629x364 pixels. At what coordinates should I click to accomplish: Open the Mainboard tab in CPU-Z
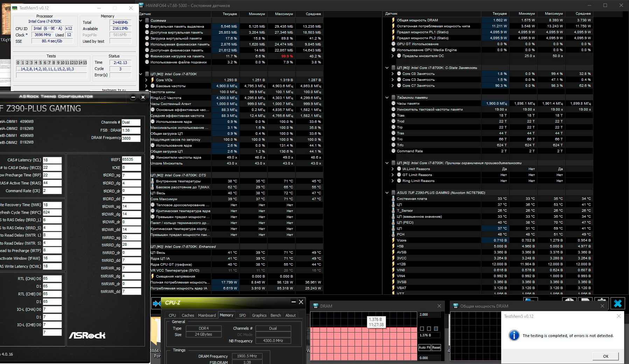[207, 315]
